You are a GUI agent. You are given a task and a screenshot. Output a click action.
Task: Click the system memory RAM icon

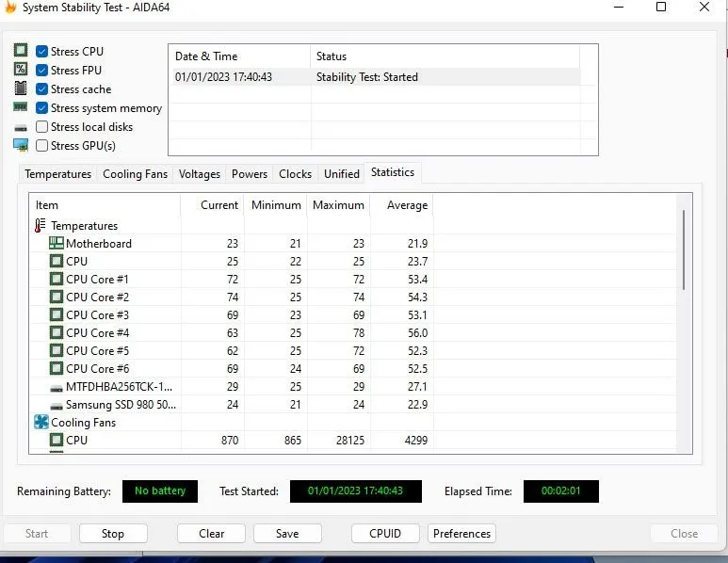[21, 107]
